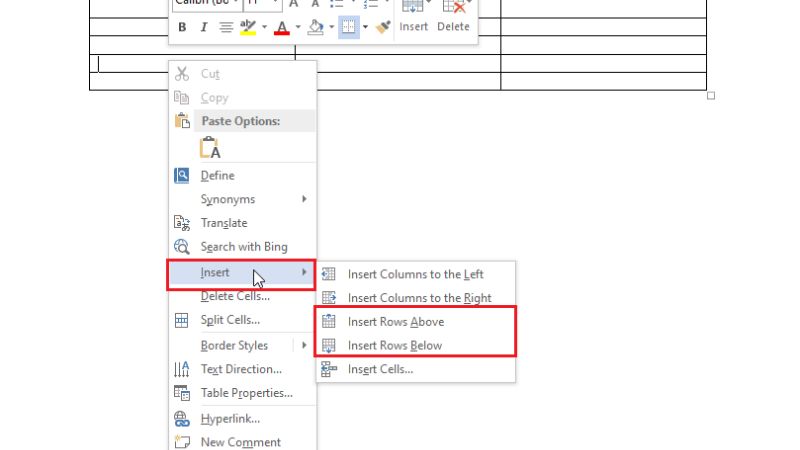The width and height of the screenshot is (800, 450).
Task: Click the mini toolbar Delete button
Action: 453,15
